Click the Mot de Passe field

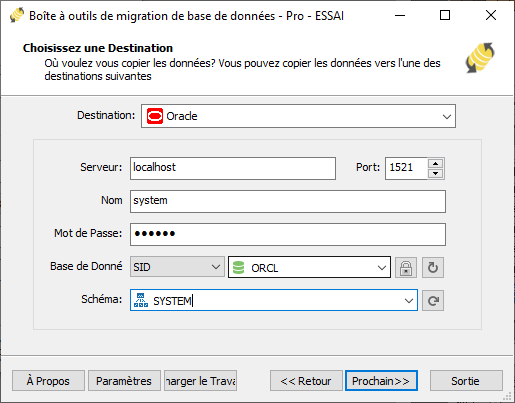[x=288, y=234]
